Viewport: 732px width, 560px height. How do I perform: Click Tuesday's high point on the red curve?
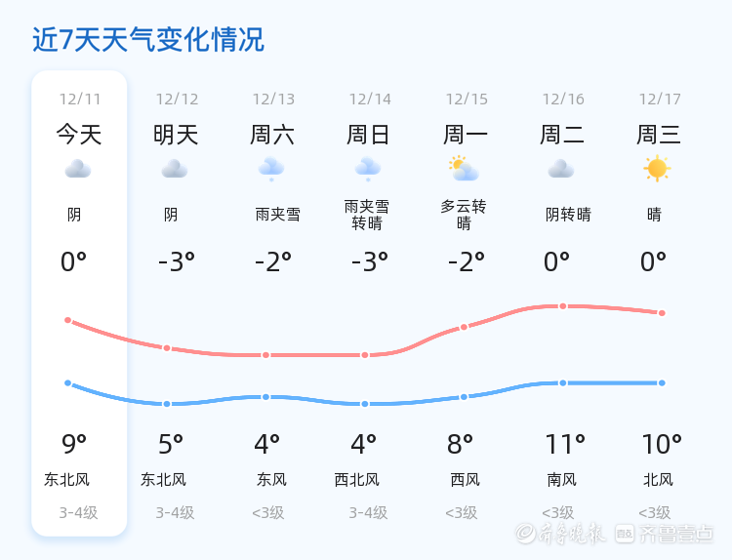coord(563,306)
